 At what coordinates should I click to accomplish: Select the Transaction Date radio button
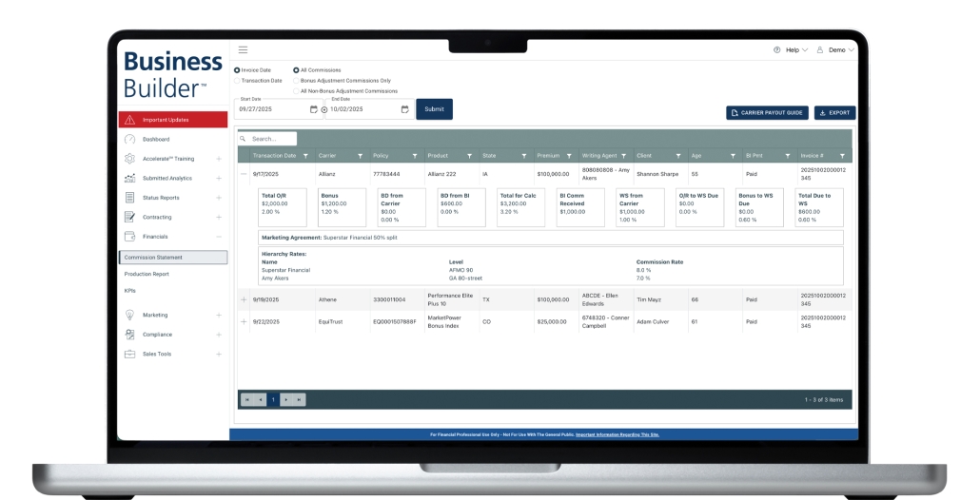(237, 81)
